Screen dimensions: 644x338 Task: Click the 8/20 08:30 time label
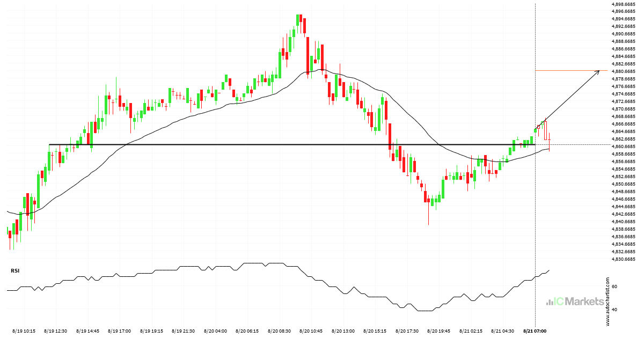pyautogui.click(x=280, y=331)
